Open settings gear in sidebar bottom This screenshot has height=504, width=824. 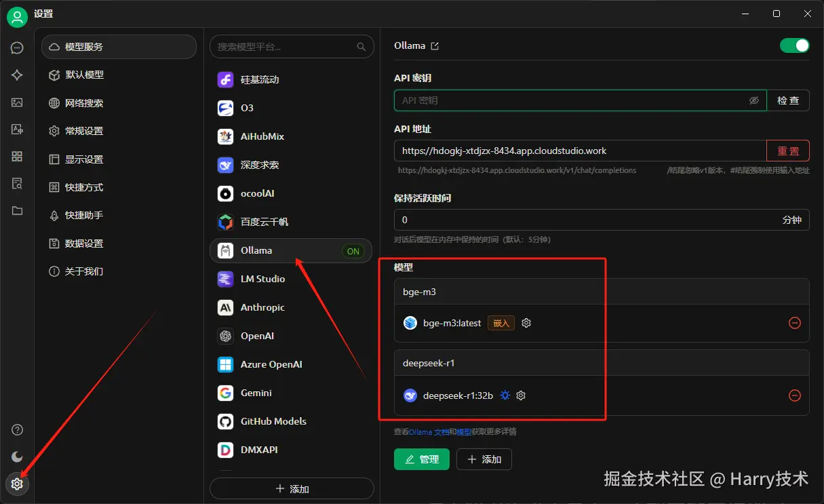pyautogui.click(x=17, y=484)
